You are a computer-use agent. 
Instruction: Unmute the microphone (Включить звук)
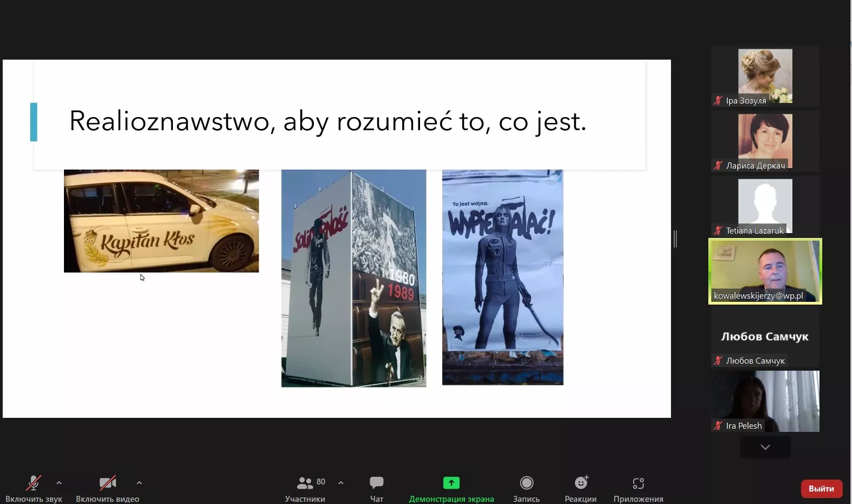(x=34, y=483)
